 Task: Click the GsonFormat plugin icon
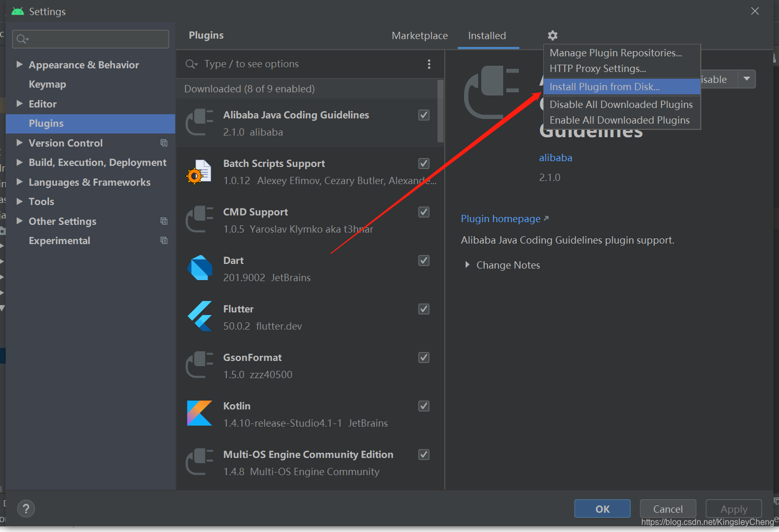[x=199, y=365]
